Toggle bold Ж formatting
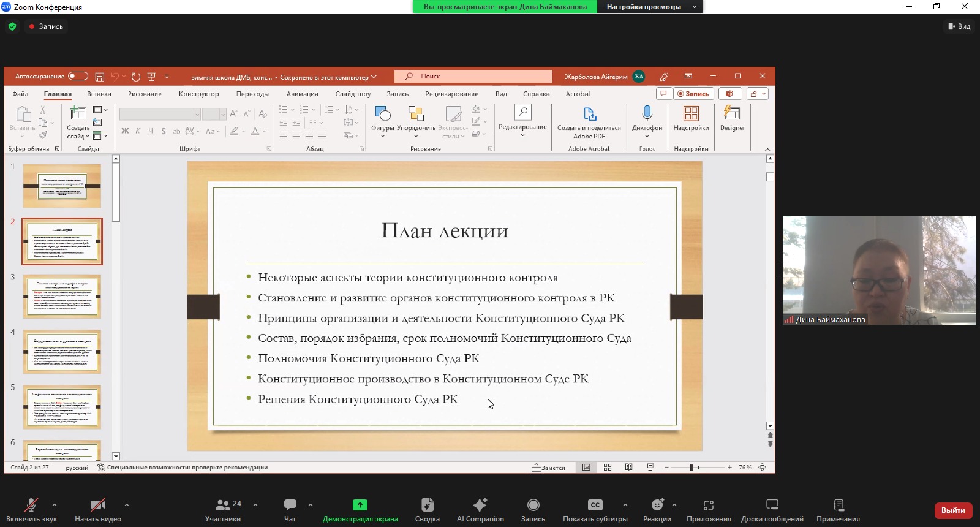The height and width of the screenshot is (527, 980). [126, 131]
